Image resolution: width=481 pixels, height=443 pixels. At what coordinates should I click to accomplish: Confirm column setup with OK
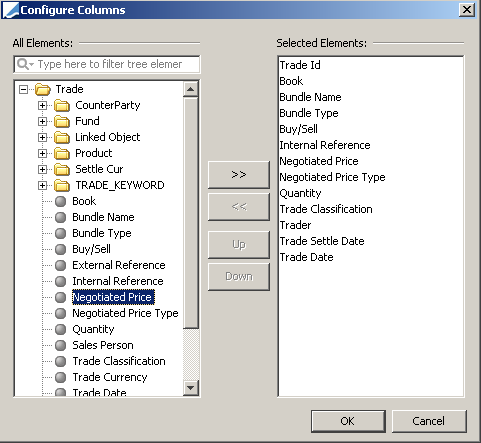[x=348, y=421]
